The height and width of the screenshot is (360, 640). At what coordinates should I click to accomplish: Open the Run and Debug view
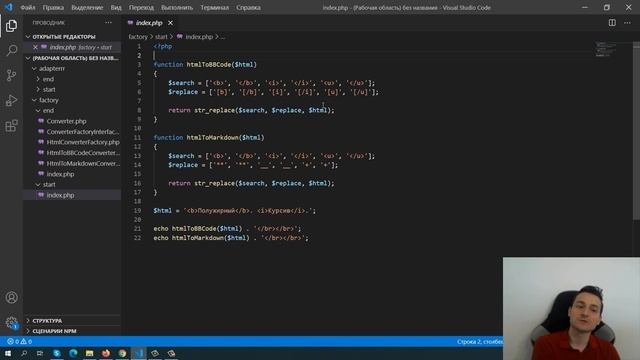11,100
